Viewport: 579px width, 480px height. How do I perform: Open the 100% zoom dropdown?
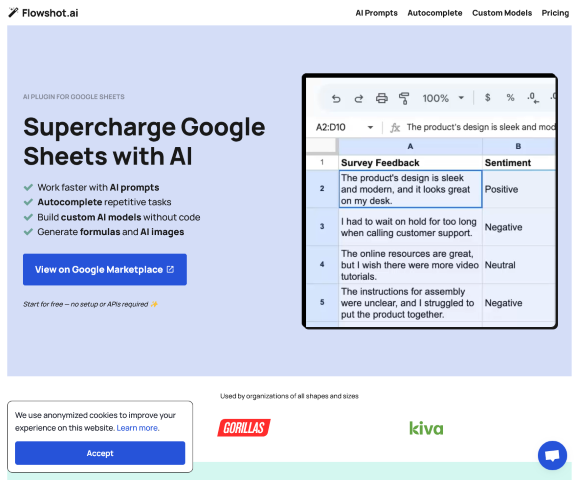pos(443,98)
